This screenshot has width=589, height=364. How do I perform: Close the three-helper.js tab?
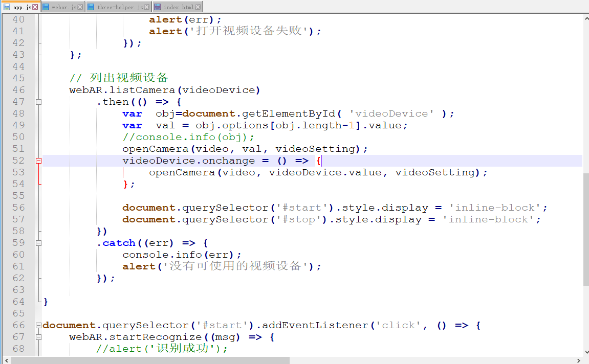point(147,7)
